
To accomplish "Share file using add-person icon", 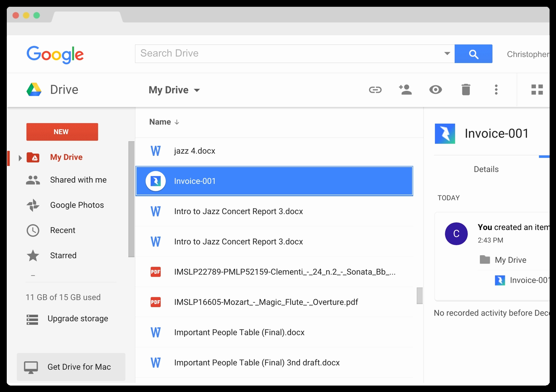I will (405, 90).
